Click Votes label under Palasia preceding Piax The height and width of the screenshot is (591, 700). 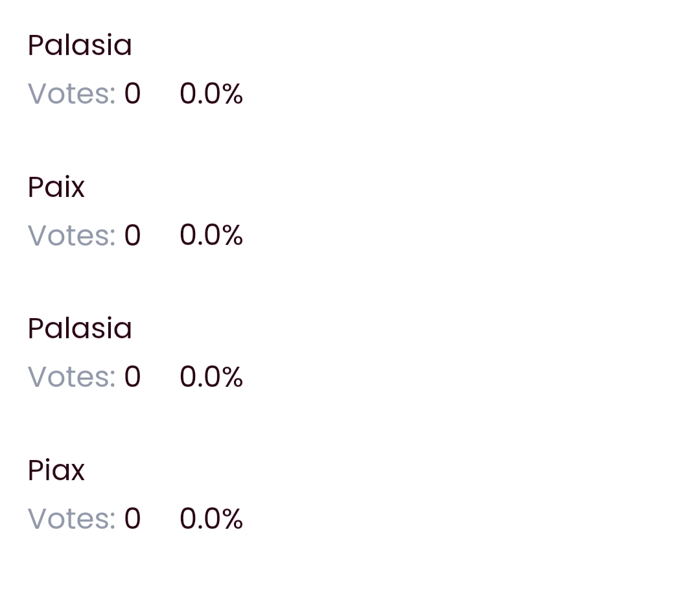click(x=71, y=377)
